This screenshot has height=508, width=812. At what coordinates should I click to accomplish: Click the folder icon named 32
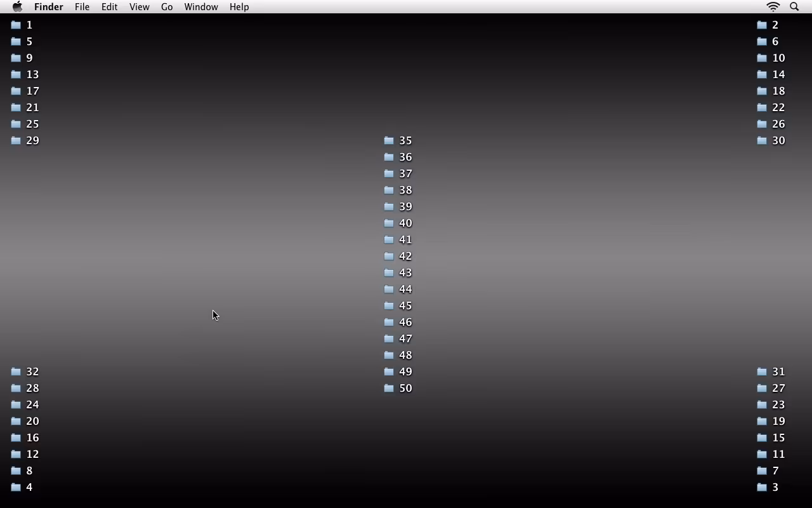16,371
